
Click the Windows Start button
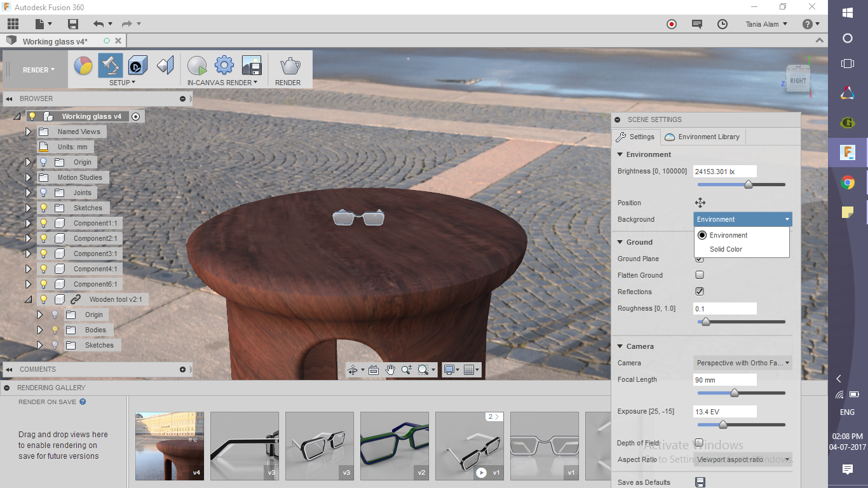[x=847, y=12]
